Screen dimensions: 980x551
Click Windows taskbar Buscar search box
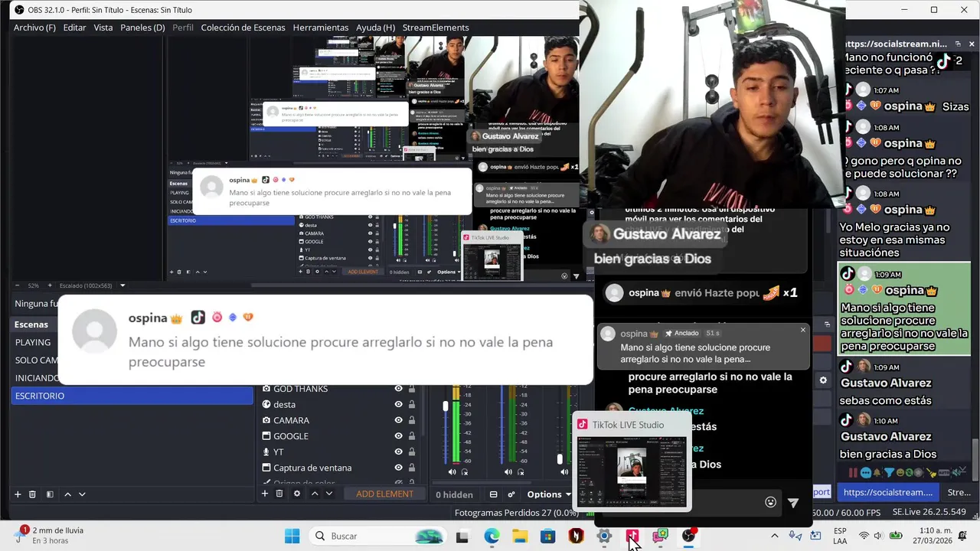point(378,536)
